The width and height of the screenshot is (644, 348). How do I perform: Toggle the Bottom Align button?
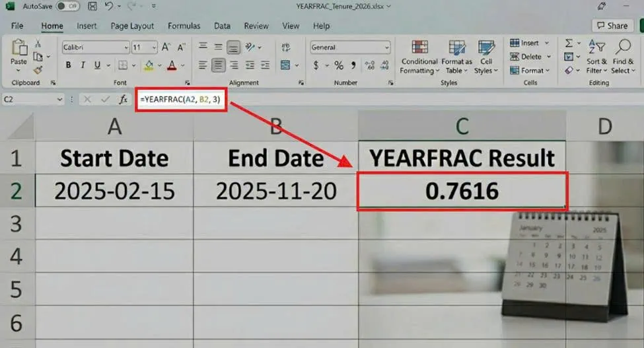tap(233, 47)
